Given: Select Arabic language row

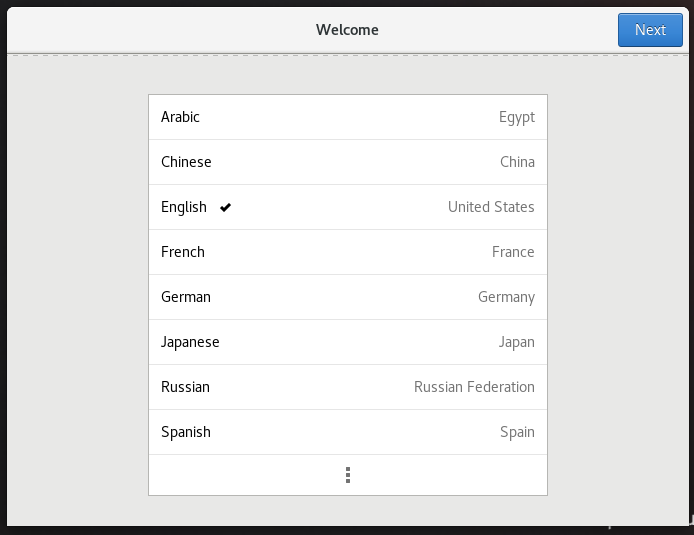Looking at the screenshot, I should [348, 117].
